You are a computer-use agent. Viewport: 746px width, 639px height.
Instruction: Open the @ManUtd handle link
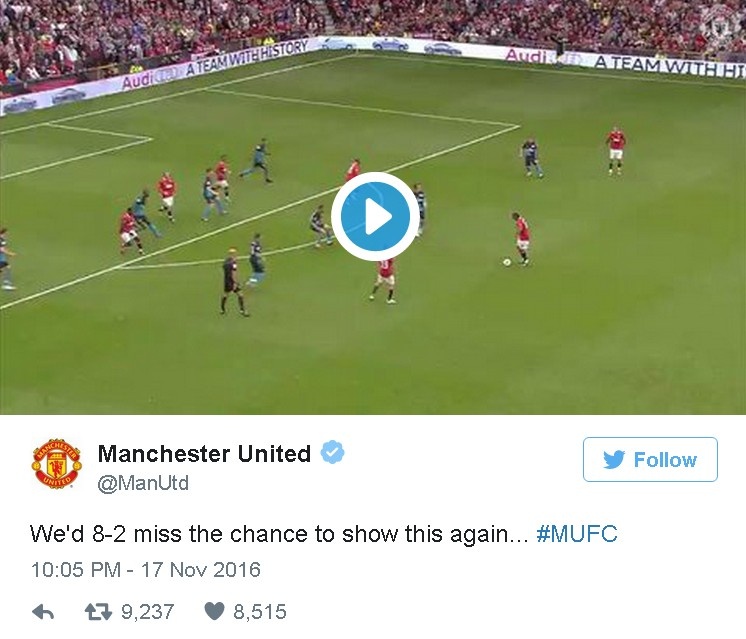[143, 483]
